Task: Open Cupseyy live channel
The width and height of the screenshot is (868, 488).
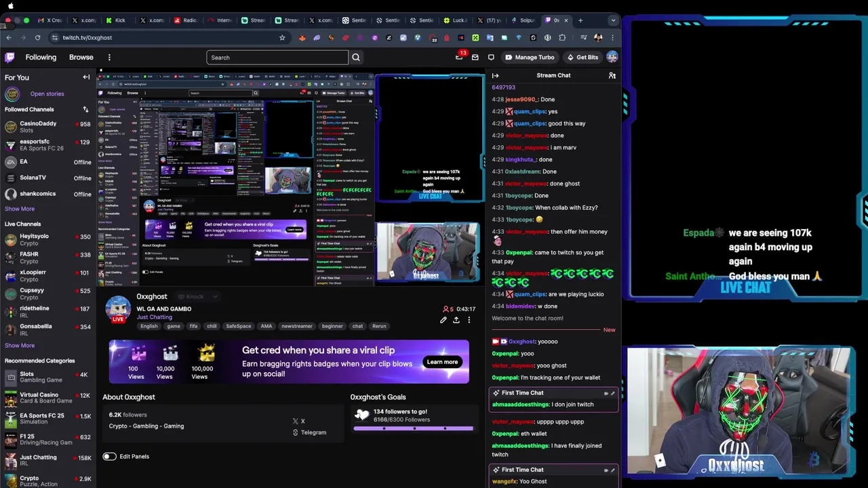Action: click(47, 293)
